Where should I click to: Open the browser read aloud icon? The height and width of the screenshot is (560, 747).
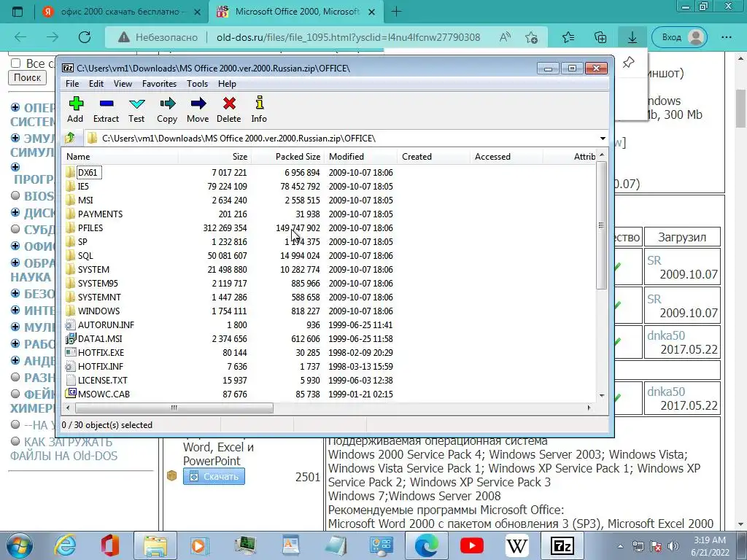[x=505, y=37]
